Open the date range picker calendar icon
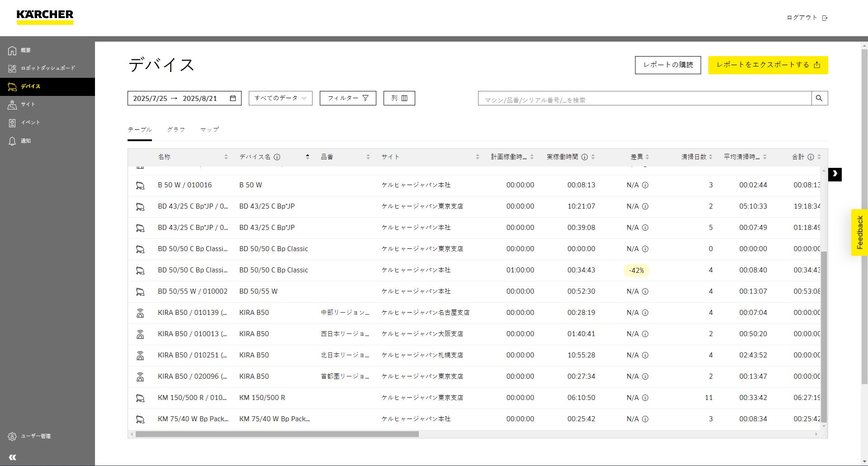The width and height of the screenshot is (868, 466). click(x=233, y=98)
